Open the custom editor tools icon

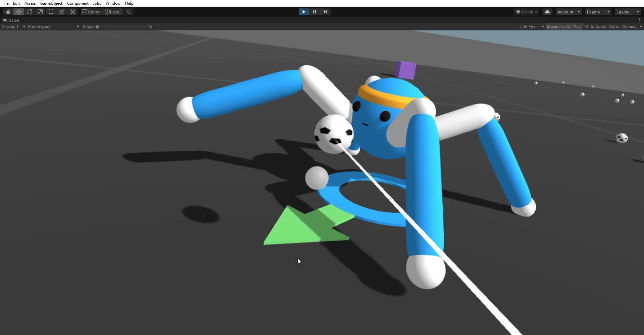[x=72, y=11]
